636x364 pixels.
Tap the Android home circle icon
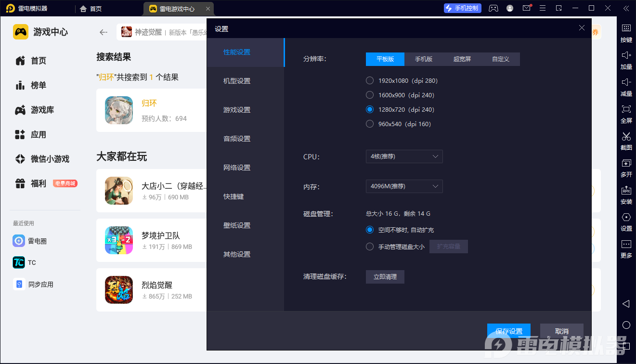coord(626,325)
